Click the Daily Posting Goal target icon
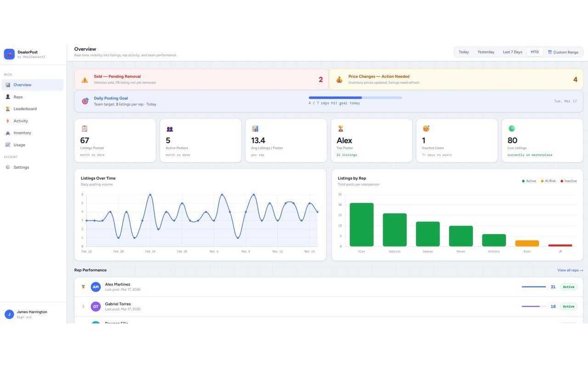This screenshot has height=368, width=588. pyautogui.click(x=85, y=101)
